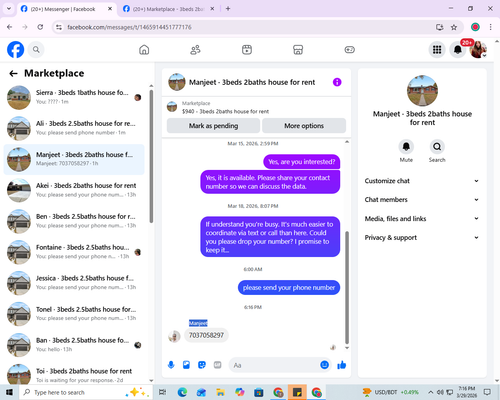Click the chat message scrollbar
This screenshot has width=500, height=400.
347,287
